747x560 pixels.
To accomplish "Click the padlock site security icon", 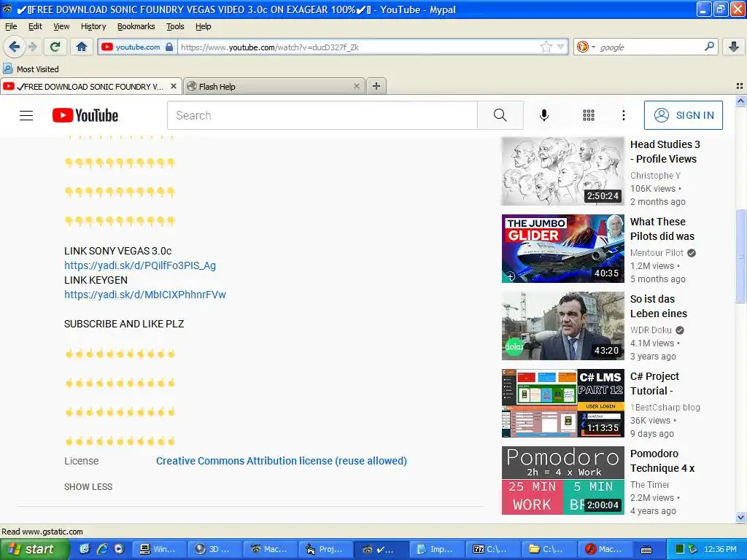I will 169,47.
